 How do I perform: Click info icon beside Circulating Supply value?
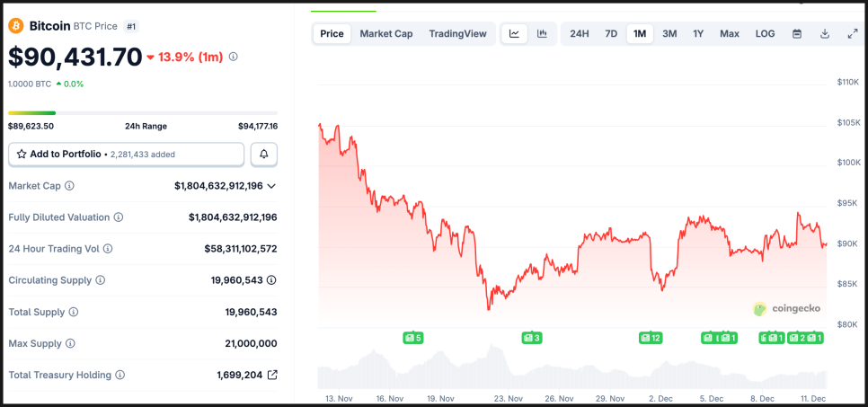271,280
